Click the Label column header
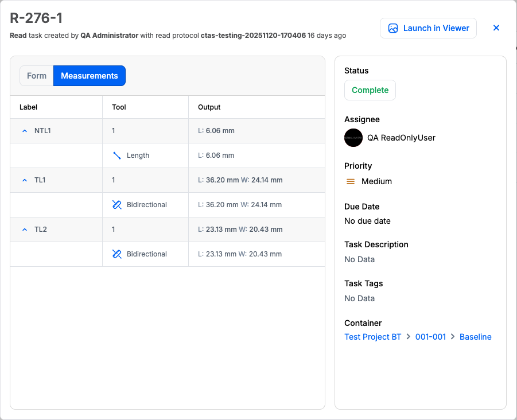The width and height of the screenshot is (517, 420). [x=29, y=107]
